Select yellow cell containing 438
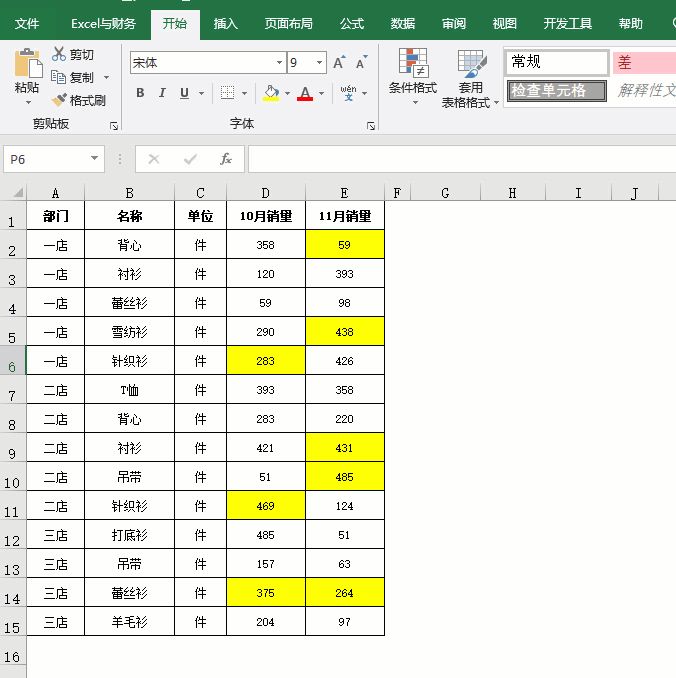676x678 pixels. click(345, 332)
